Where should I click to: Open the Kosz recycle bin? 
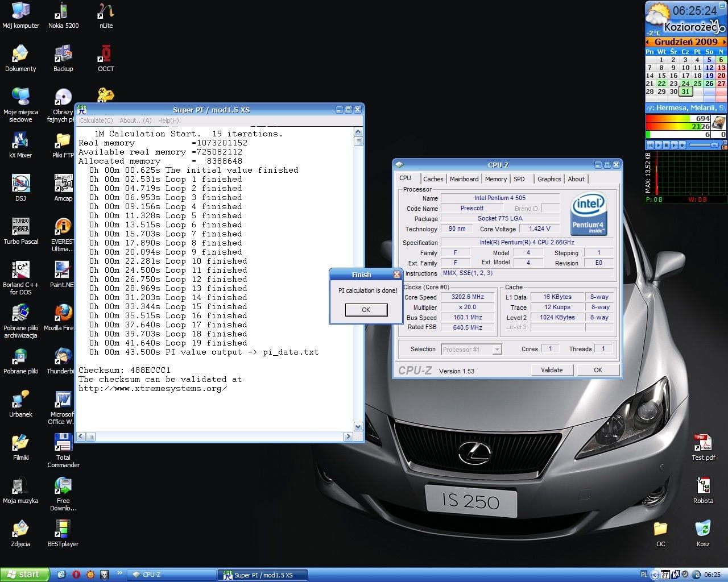click(x=703, y=534)
